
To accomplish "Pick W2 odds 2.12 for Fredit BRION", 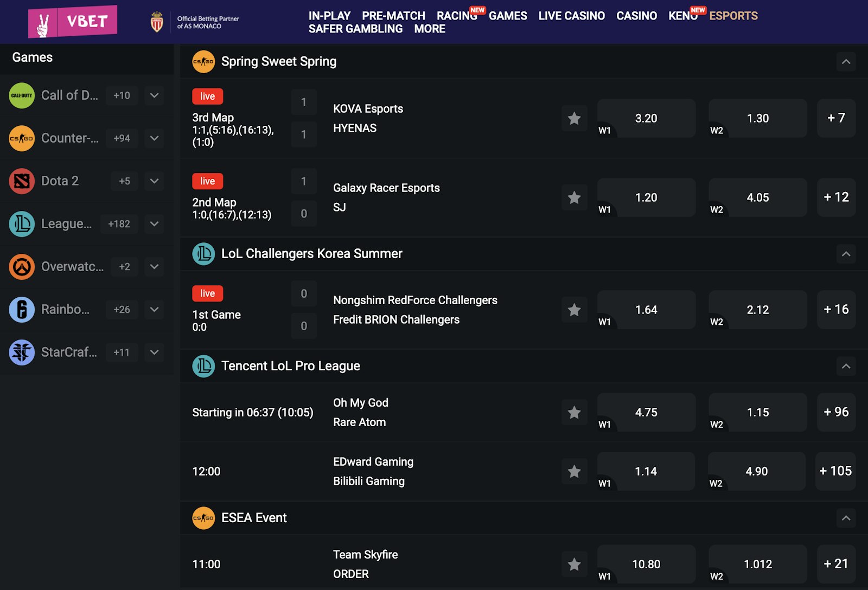I will [x=757, y=310].
